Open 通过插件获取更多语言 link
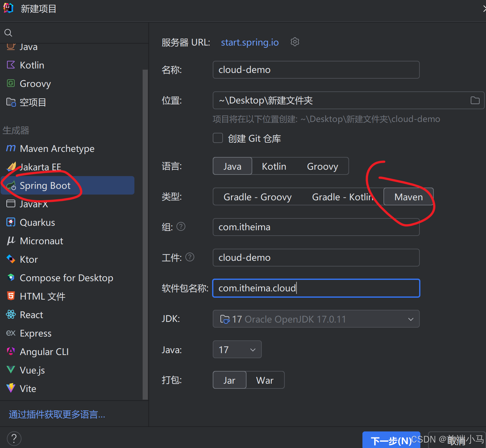The height and width of the screenshot is (448, 486). (x=57, y=414)
